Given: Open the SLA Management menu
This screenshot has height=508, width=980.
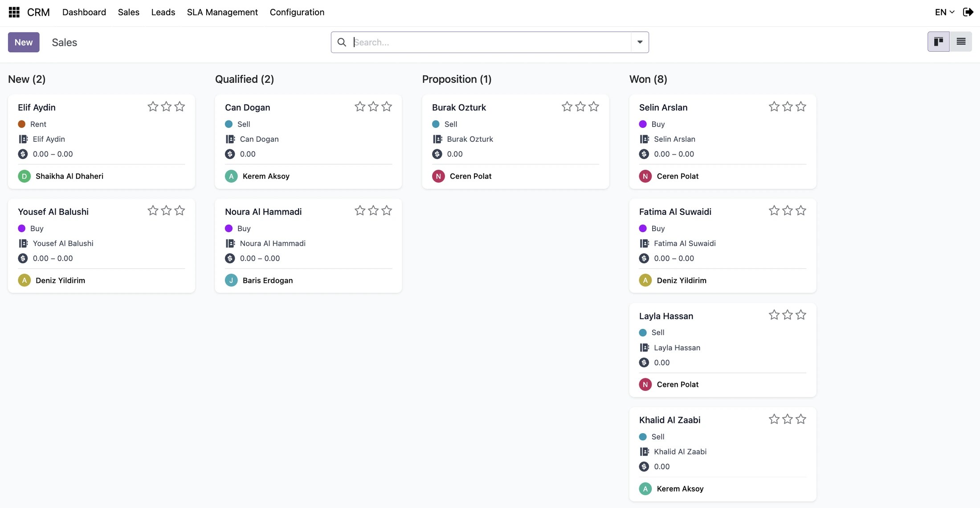Looking at the screenshot, I should point(222,12).
